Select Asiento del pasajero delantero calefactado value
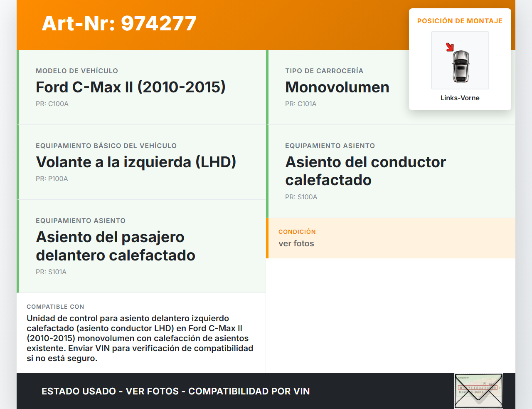This screenshot has height=409, width=532. (x=116, y=246)
